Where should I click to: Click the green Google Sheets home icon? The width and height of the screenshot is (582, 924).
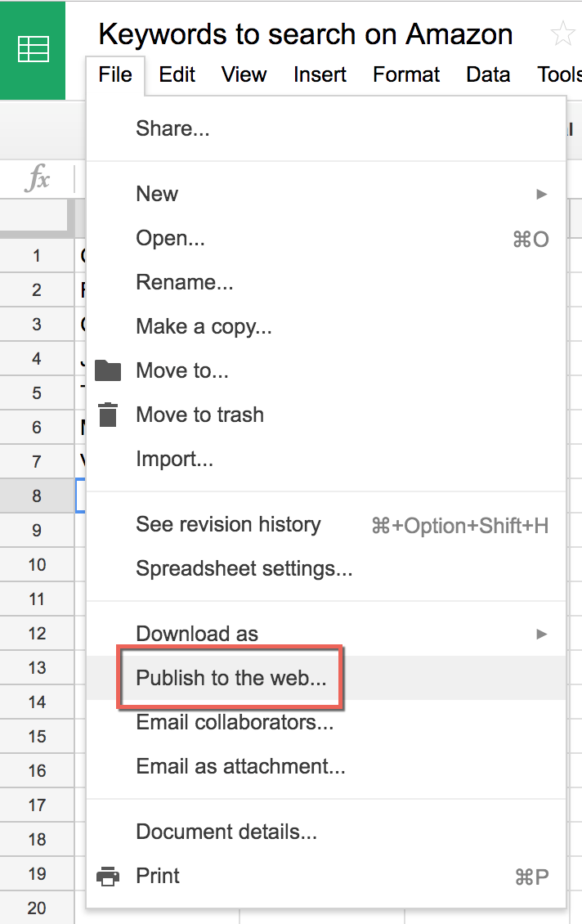[33, 50]
